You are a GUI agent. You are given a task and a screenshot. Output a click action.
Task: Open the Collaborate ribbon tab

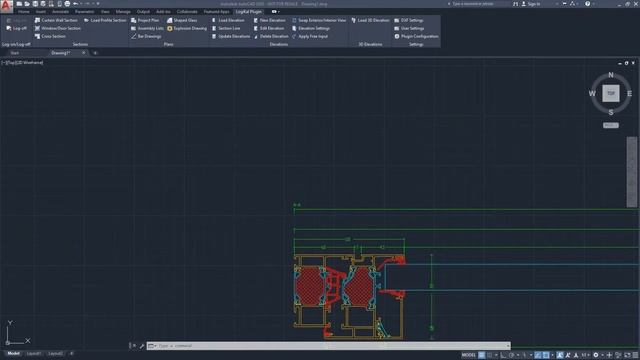(x=187, y=12)
